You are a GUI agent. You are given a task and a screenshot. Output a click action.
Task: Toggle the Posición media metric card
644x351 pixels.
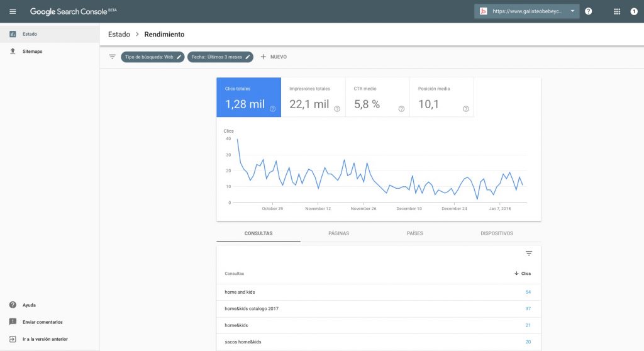point(441,97)
